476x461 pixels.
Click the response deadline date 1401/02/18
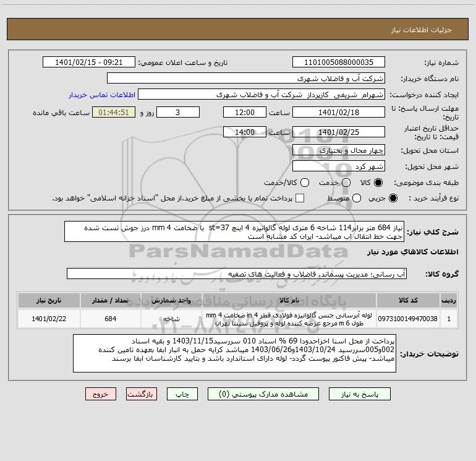click(x=339, y=112)
